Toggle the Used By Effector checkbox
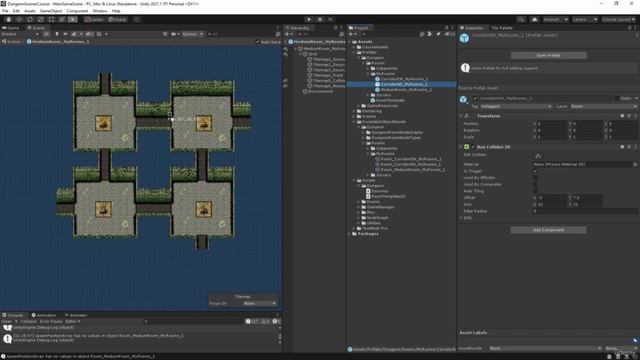Image resolution: width=640 pixels, height=360 pixels. coord(535,178)
